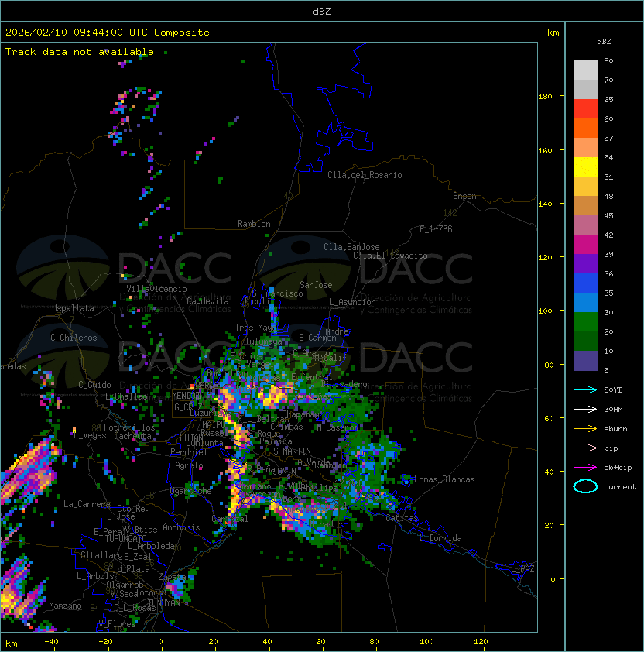Click dBZ heading above the color legend

(604, 42)
